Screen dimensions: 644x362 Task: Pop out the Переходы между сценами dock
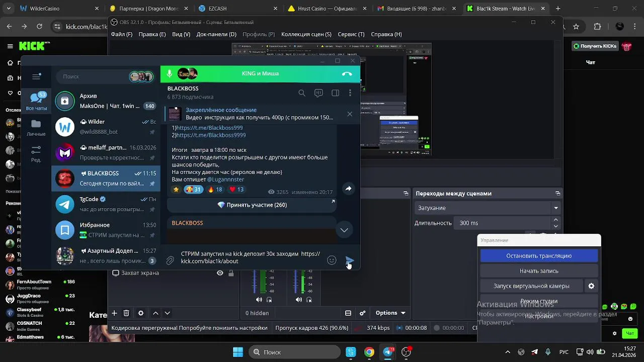click(557, 194)
